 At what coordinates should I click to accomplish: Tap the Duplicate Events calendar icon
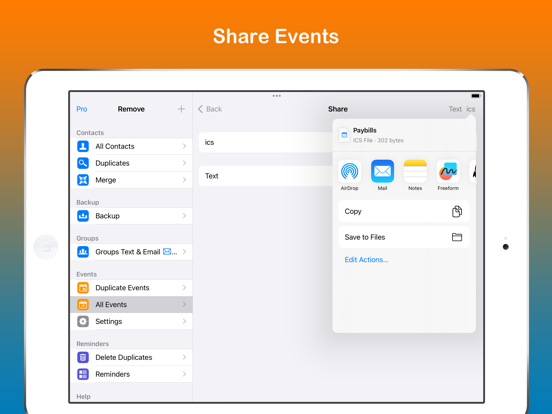pyautogui.click(x=83, y=288)
